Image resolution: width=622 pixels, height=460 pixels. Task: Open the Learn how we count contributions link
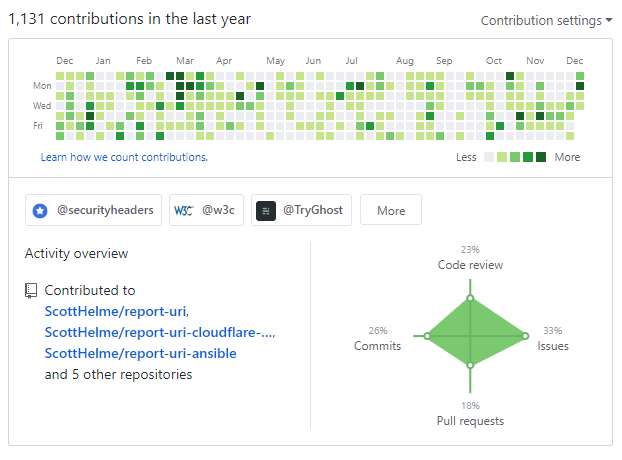[124, 157]
